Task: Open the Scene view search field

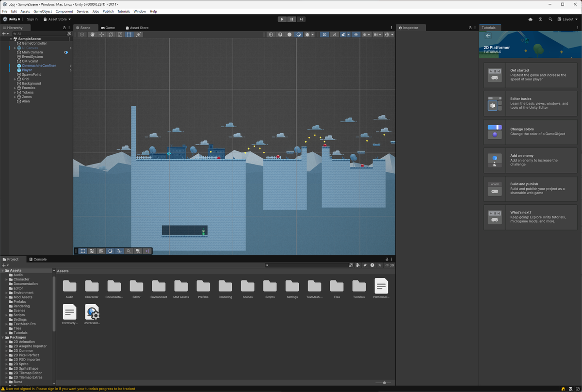Action: [129, 251]
